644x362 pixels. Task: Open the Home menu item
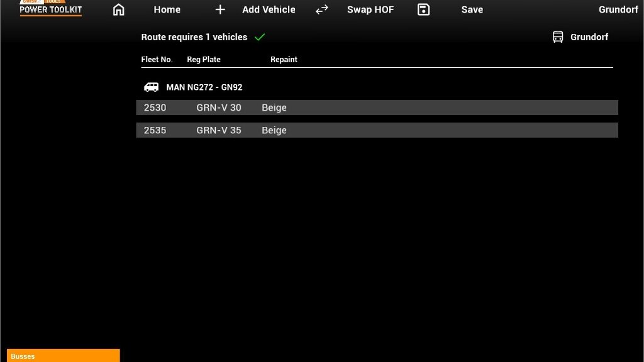point(167,9)
